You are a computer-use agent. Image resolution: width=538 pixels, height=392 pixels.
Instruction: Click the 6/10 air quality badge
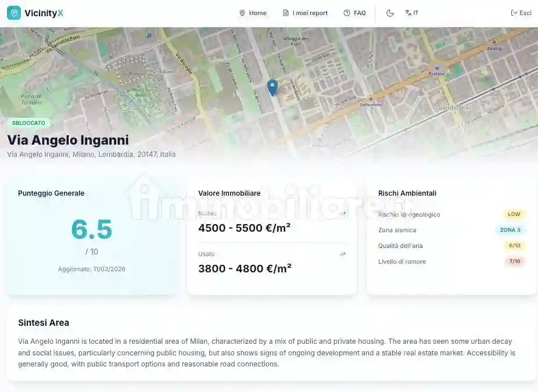tap(514, 246)
